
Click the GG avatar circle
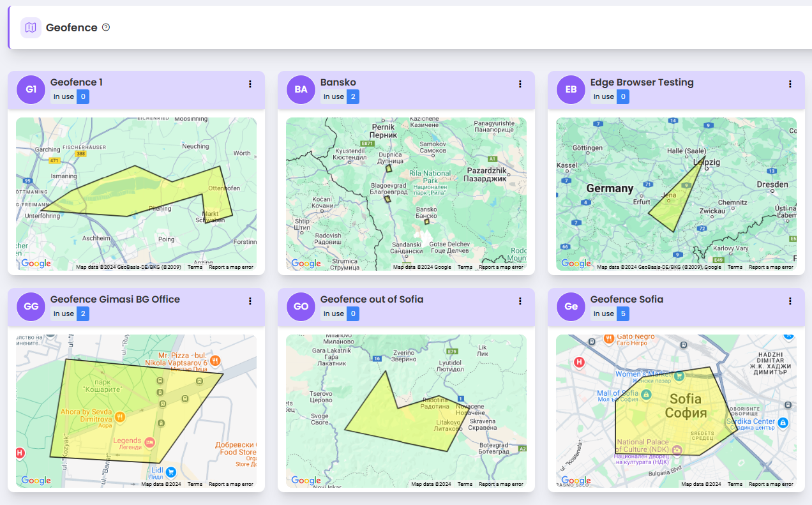[31, 306]
